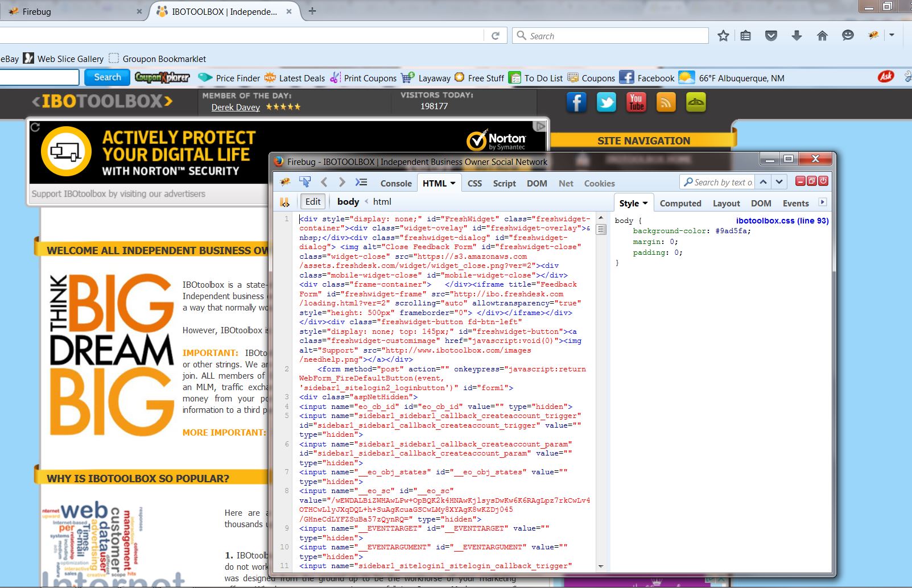The width and height of the screenshot is (912, 588).
Task: Go to Firefox home page icon
Action: (822, 36)
